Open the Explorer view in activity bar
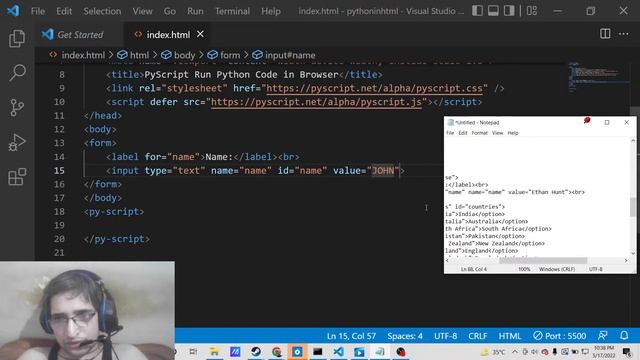Viewport: 640px width, 360px height. pos(17,38)
